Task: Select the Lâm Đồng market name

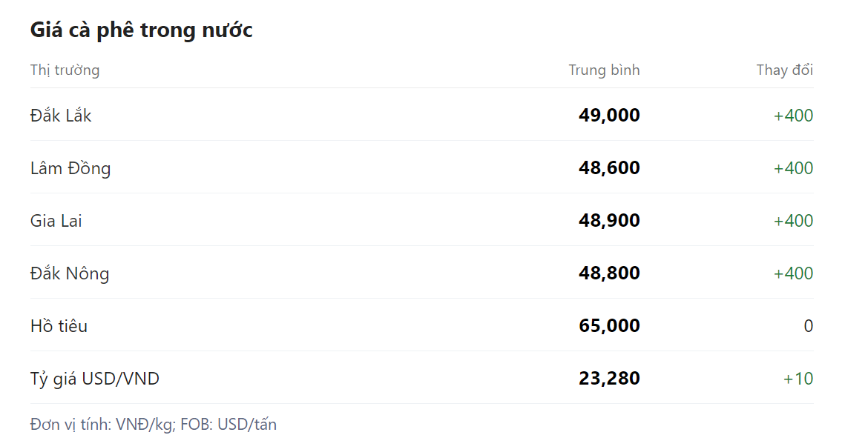Action: (70, 168)
